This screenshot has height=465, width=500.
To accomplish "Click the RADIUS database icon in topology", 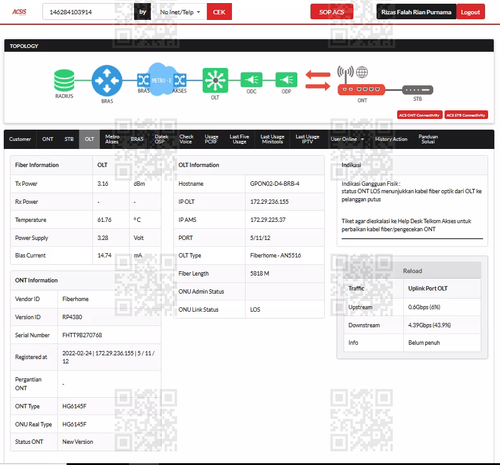I will pos(64,80).
